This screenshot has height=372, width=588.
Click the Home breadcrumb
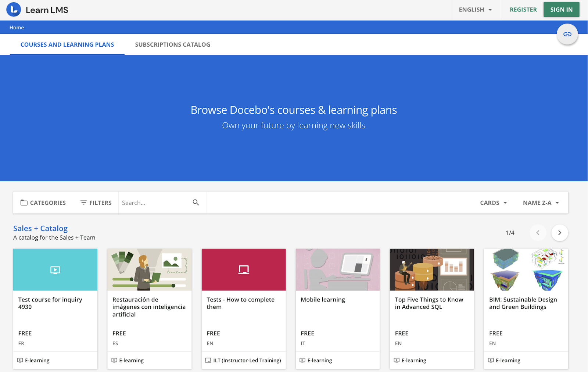coord(17,28)
